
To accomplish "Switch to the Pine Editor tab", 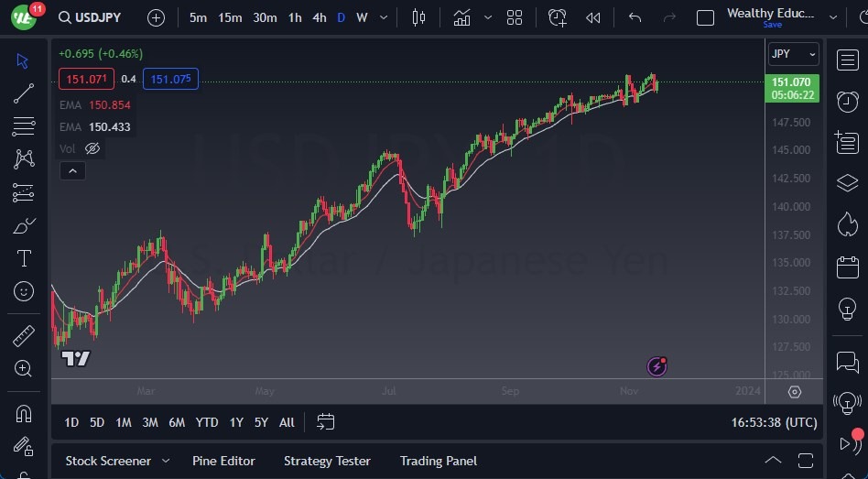I will pos(223,461).
